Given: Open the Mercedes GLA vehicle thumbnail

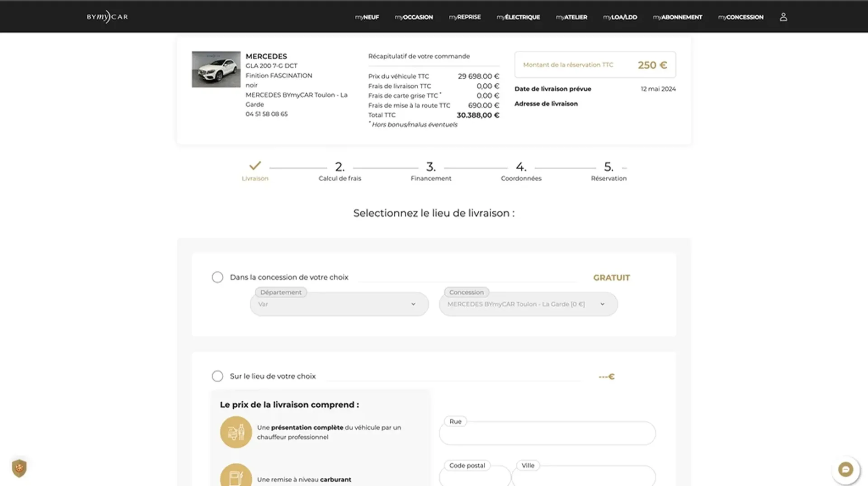Looking at the screenshot, I should tap(216, 69).
